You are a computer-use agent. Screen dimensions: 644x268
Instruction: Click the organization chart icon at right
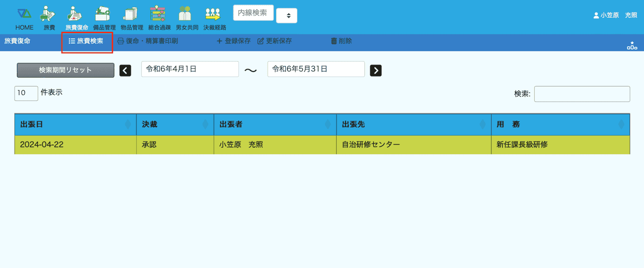632,45
